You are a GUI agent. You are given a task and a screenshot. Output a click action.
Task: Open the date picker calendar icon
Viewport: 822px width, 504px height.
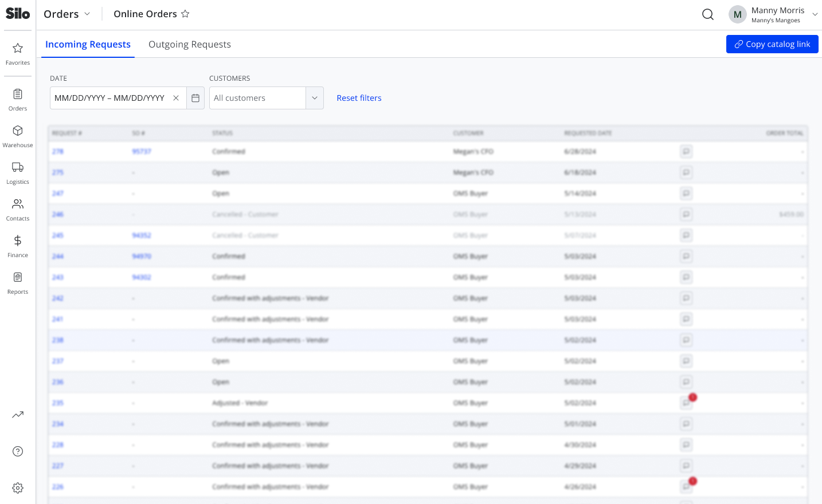click(x=195, y=98)
